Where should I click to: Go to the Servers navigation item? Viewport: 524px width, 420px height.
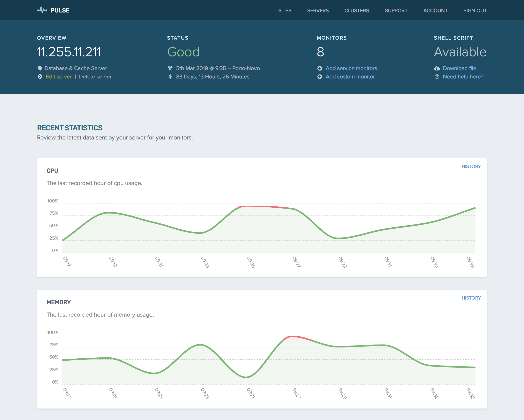click(x=318, y=10)
